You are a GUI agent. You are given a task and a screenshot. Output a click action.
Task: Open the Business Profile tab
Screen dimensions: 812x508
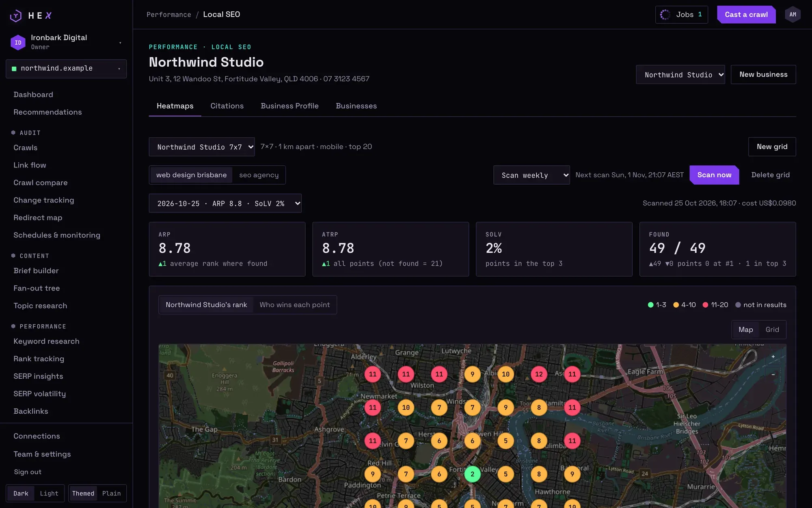(x=289, y=106)
